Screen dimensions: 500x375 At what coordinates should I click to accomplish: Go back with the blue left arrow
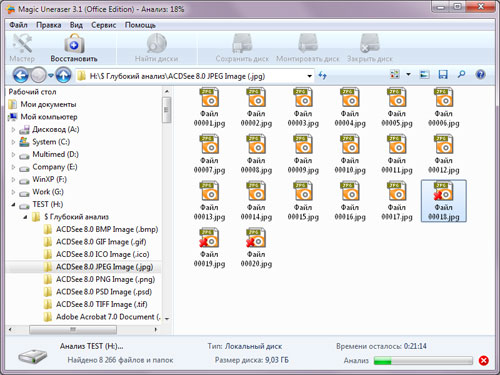[x=21, y=76]
